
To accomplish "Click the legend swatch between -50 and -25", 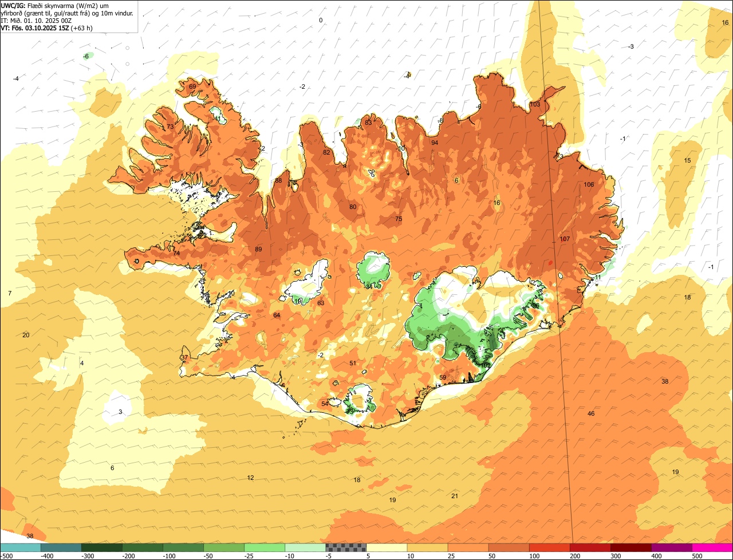I will [224, 547].
